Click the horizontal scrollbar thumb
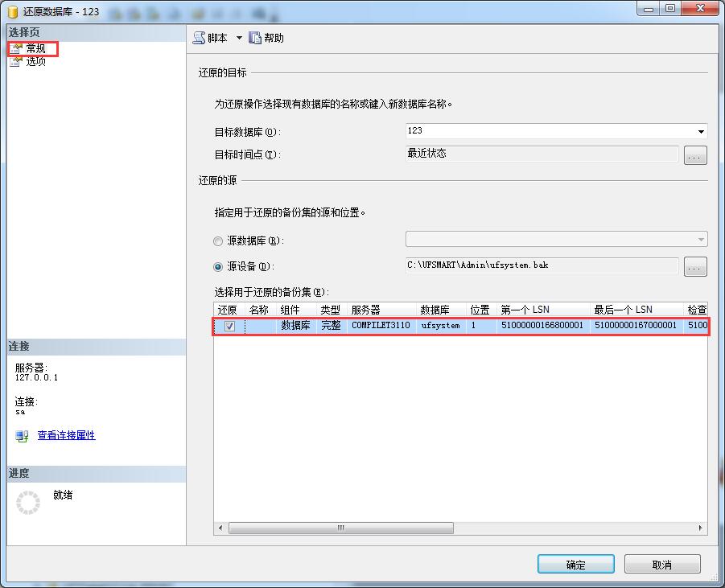725x588 pixels. pos(341,528)
